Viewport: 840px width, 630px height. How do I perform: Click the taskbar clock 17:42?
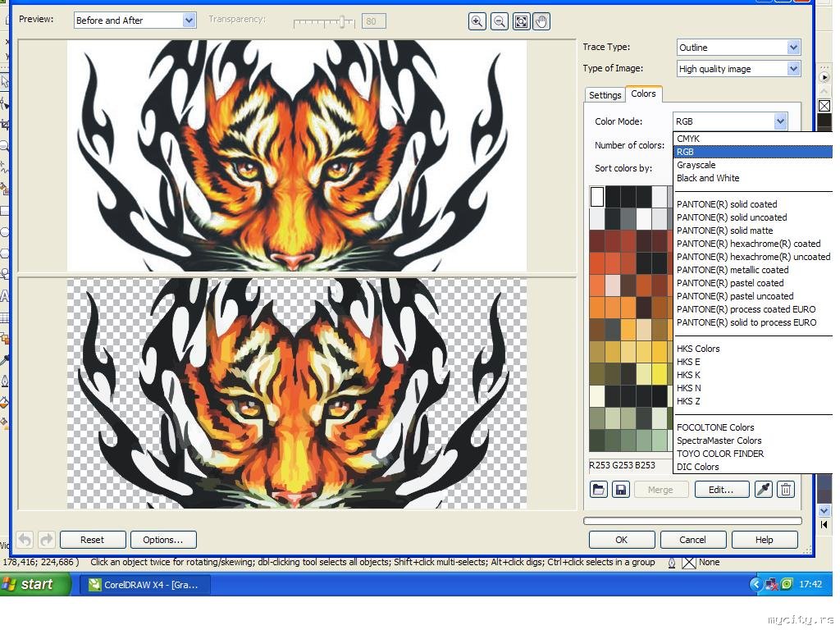pyautogui.click(x=810, y=584)
